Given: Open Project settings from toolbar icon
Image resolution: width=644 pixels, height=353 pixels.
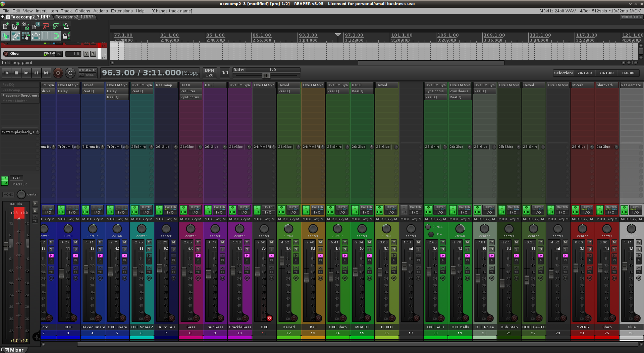Looking at the screenshot, I should (x=36, y=26).
